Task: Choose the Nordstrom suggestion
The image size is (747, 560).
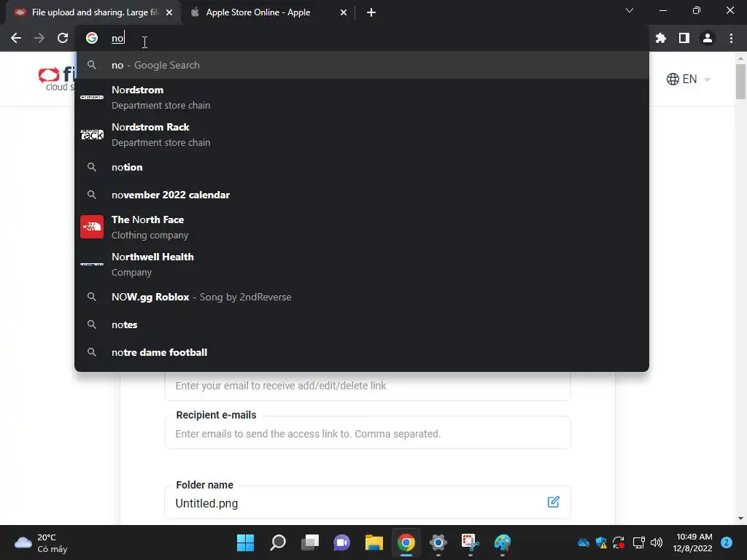Action: 362,97
